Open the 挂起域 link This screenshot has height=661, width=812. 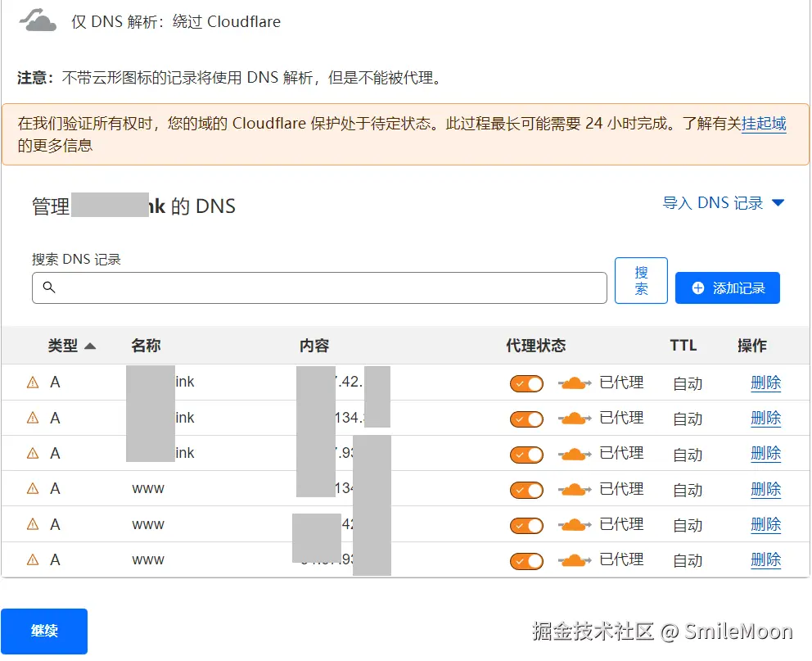pyautogui.click(x=764, y=124)
